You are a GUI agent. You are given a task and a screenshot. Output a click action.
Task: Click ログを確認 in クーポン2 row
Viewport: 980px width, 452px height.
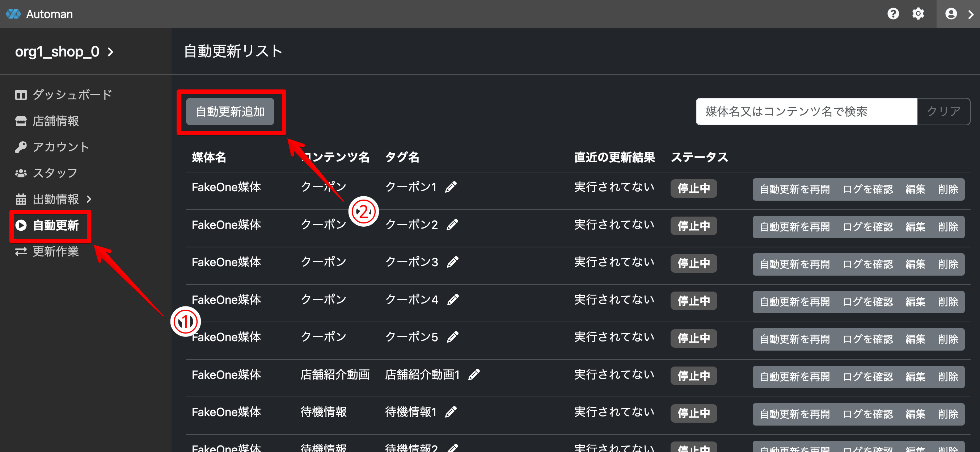tap(867, 227)
